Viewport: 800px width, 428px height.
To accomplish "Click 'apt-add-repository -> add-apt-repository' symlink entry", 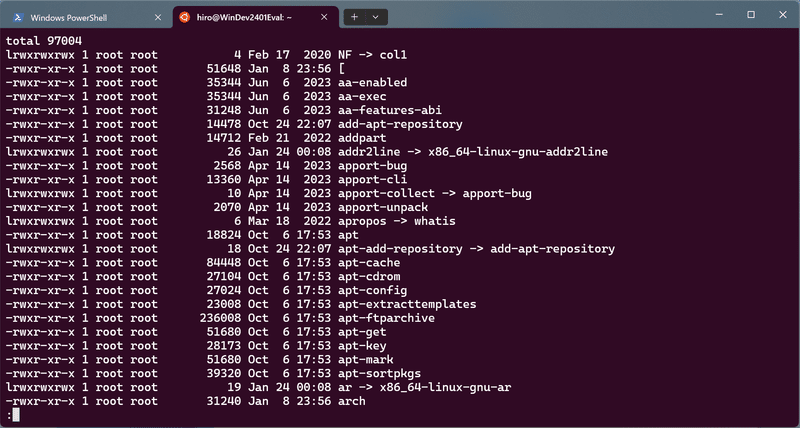I will pos(477,248).
